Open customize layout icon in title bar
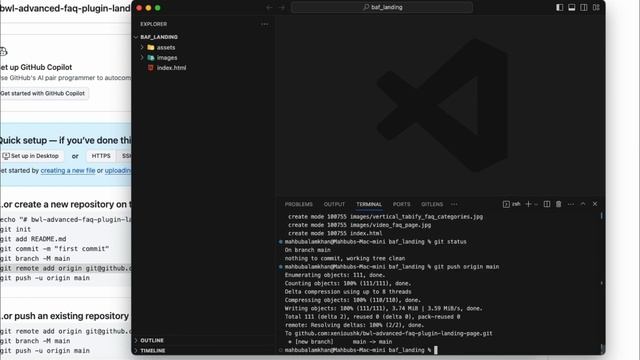The height and width of the screenshot is (360, 640). (x=596, y=7)
